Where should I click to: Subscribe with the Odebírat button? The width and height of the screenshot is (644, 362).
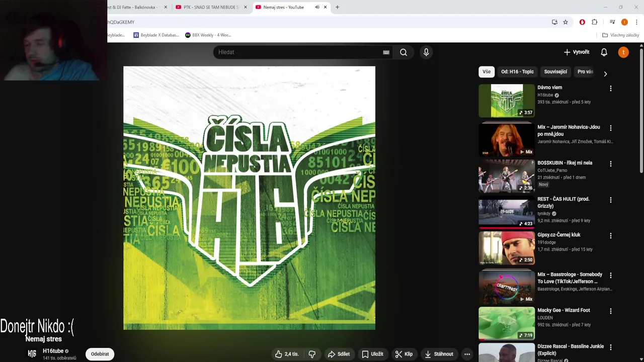[100, 354]
